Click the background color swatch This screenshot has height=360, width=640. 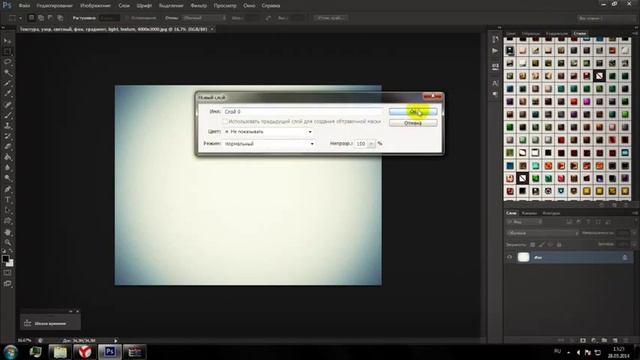click(10, 263)
